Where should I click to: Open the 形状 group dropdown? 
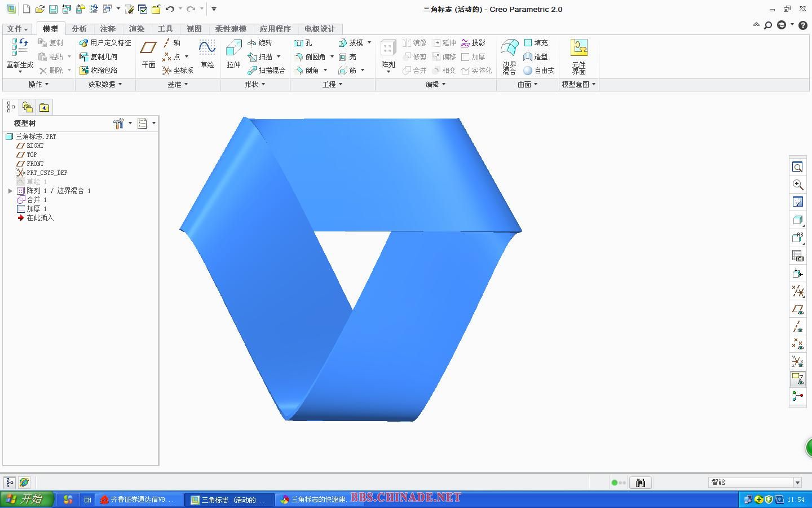tap(255, 84)
